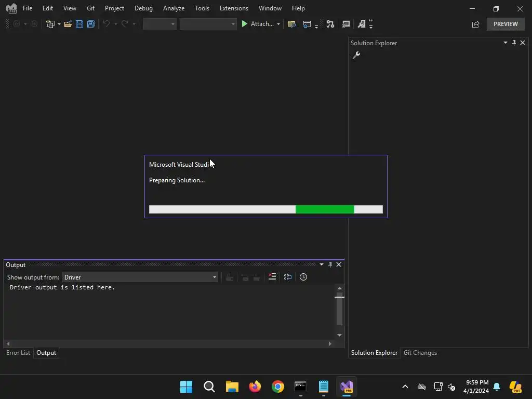Viewport: 532px width, 399px height.
Task: Open the solution platforms combo box
Action: tap(208, 24)
